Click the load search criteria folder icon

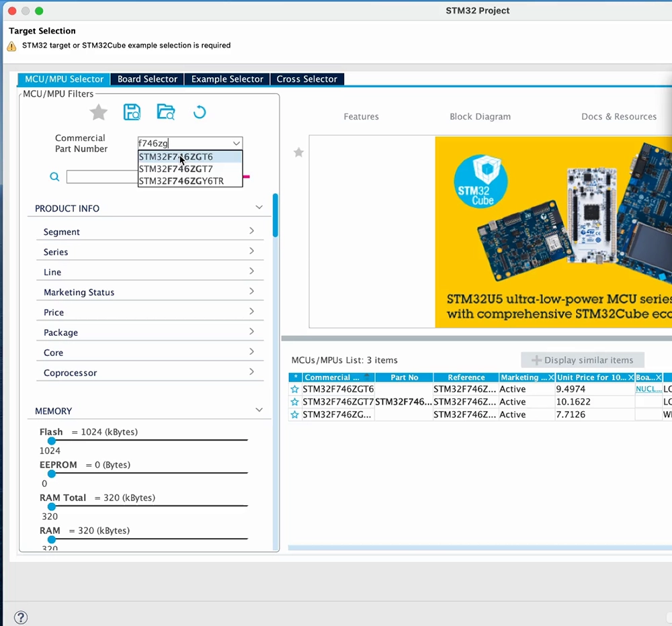point(165,112)
